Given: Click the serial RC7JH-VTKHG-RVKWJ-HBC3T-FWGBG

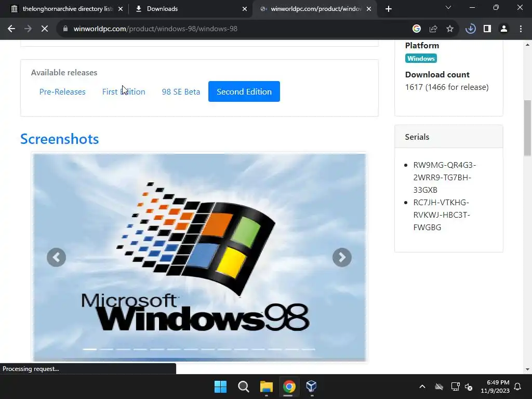Looking at the screenshot, I should 442,215.
